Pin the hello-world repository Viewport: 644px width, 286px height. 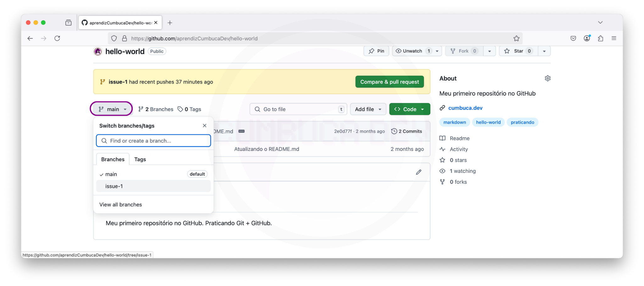376,51
